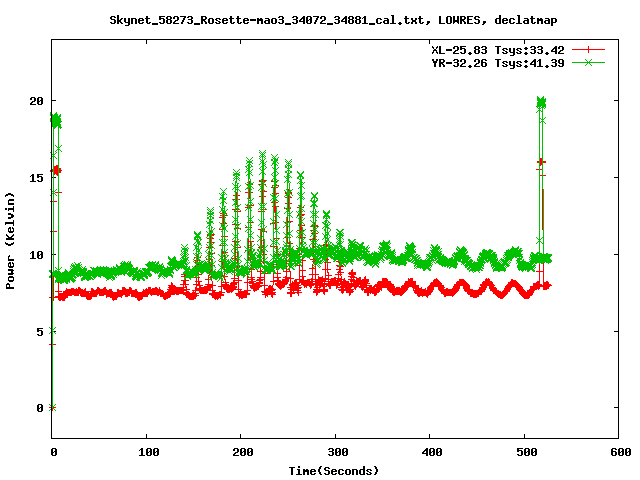Viewport: 640px width, 480px height.
Task: Click the x-axis tick label 200
Action: pos(243,452)
